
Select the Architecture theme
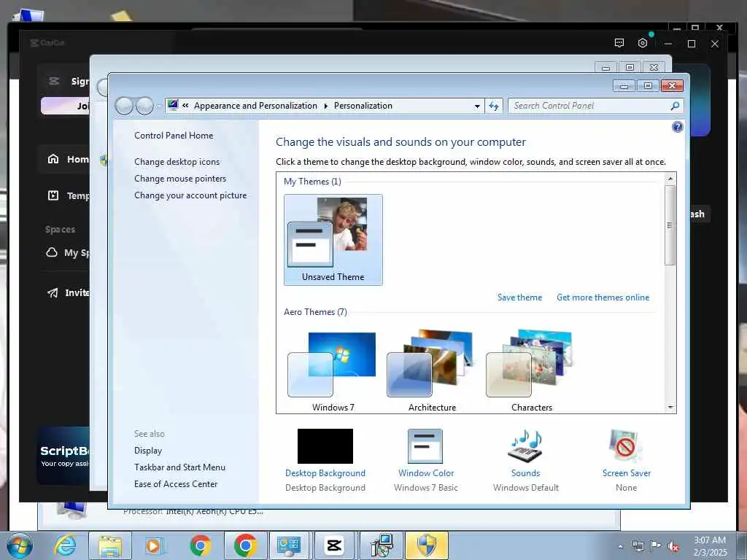pos(432,370)
